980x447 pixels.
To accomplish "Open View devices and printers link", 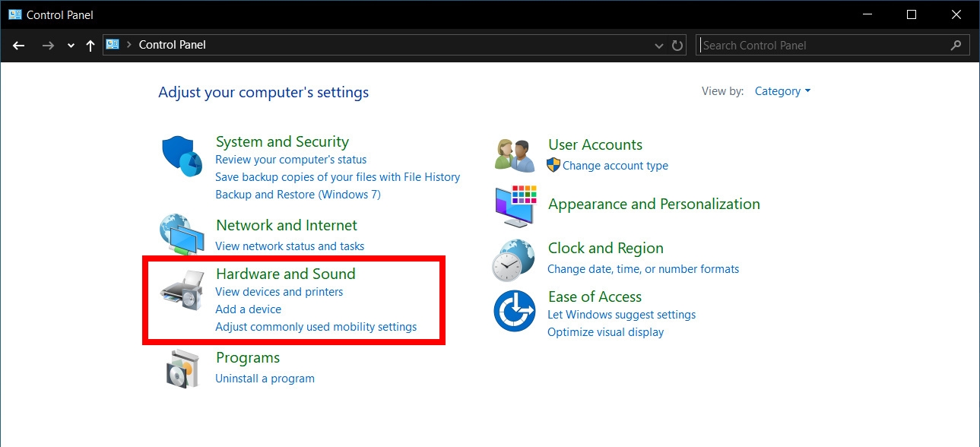I will point(279,292).
